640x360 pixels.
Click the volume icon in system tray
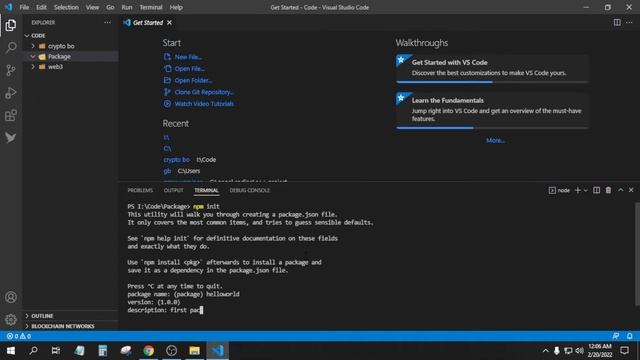pos(579,351)
